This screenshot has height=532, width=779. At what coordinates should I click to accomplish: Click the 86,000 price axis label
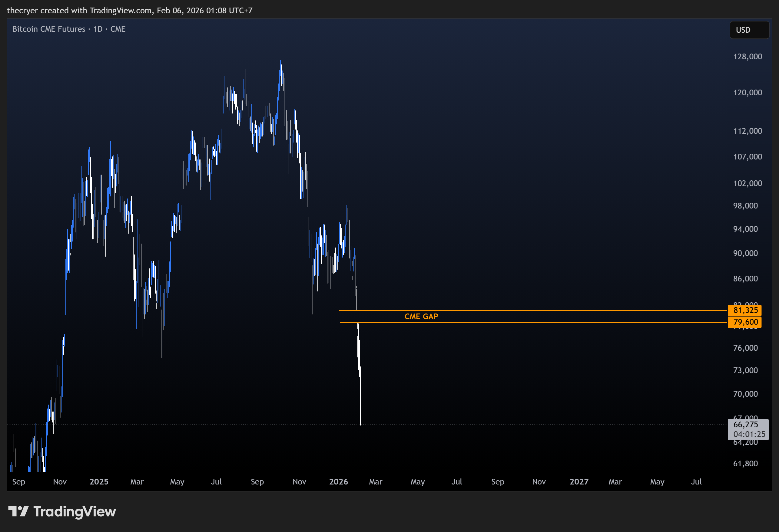click(x=745, y=279)
